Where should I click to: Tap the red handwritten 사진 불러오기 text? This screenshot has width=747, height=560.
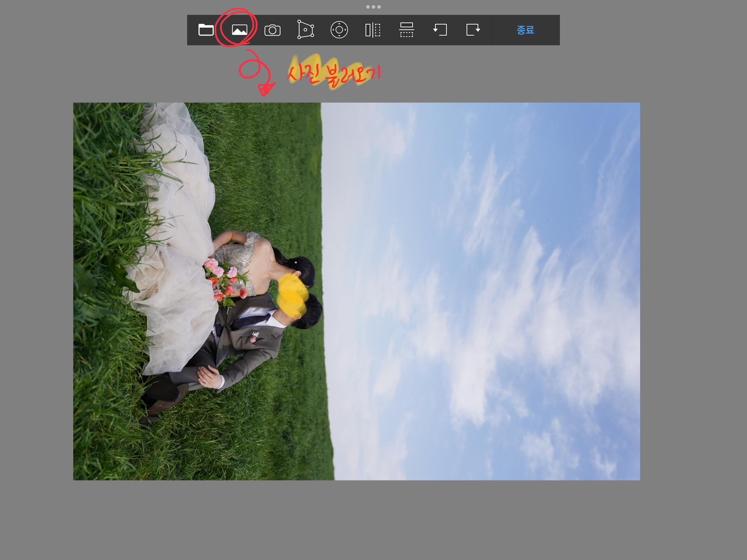[334, 74]
